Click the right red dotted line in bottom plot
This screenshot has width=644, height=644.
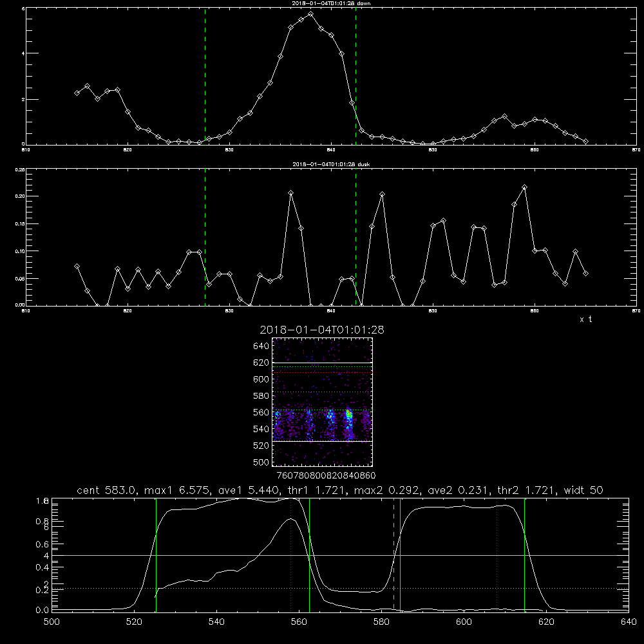point(497,555)
